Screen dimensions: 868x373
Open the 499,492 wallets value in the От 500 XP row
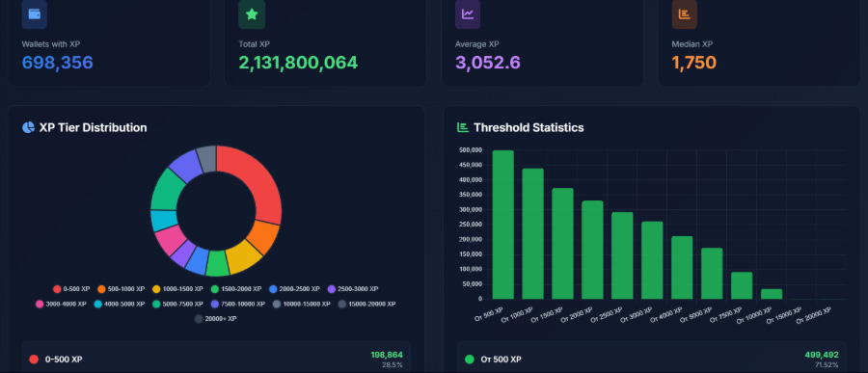(x=822, y=355)
